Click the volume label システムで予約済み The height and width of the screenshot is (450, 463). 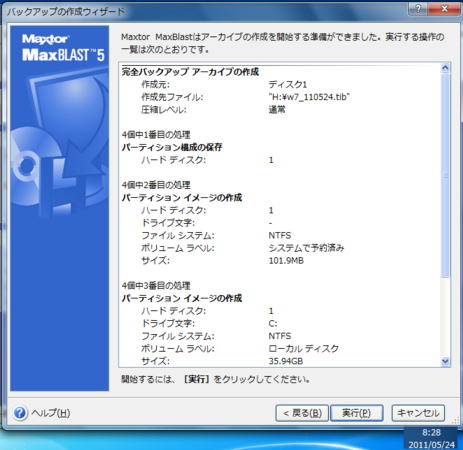click(x=306, y=248)
